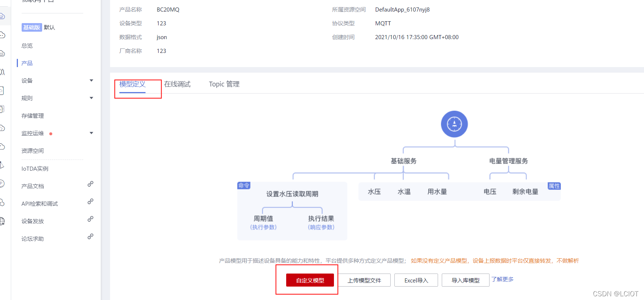
Task: Click the creation time value 2021/10/16
Action: (x=417, y=37)
